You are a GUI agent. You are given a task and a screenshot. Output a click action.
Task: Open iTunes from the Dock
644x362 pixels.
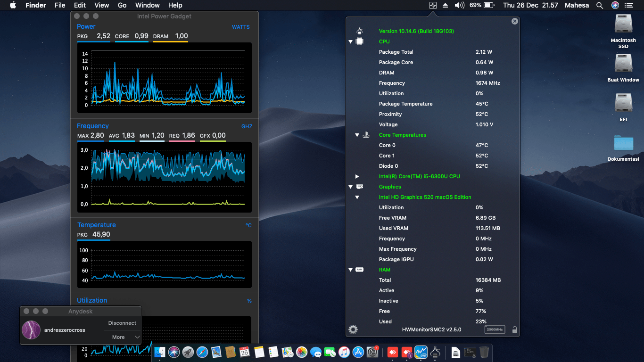(344, 352)
